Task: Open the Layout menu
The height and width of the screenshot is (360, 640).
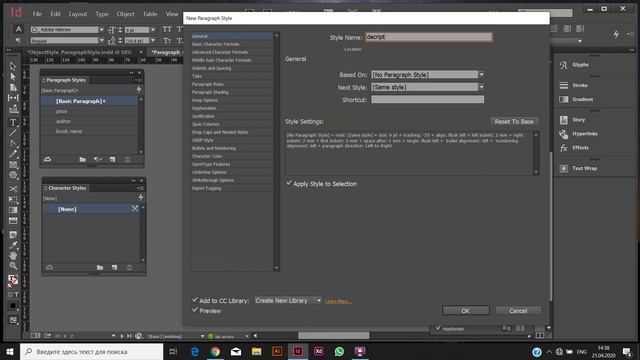Action: (x=78, y=14)
